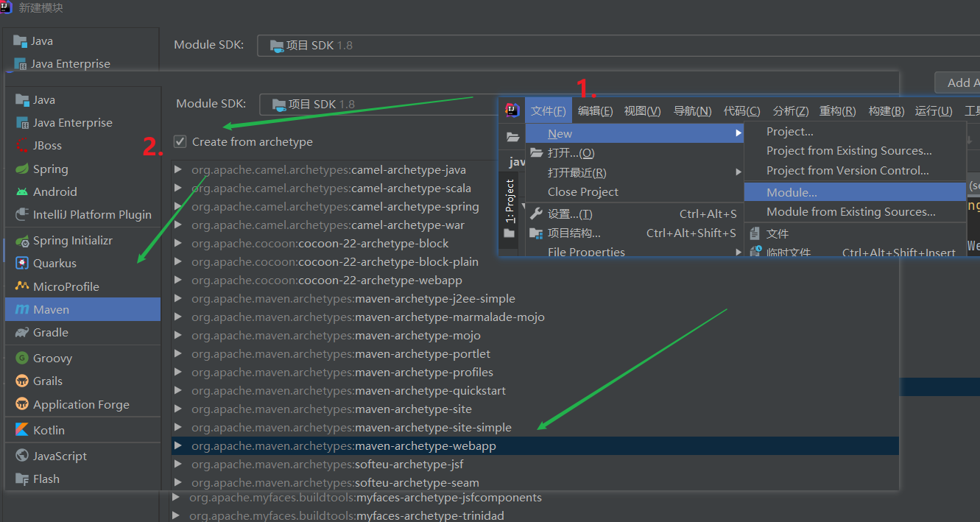Open the 文件(F) menu
The height and width of the screenshot is (522, 980).
549,111
